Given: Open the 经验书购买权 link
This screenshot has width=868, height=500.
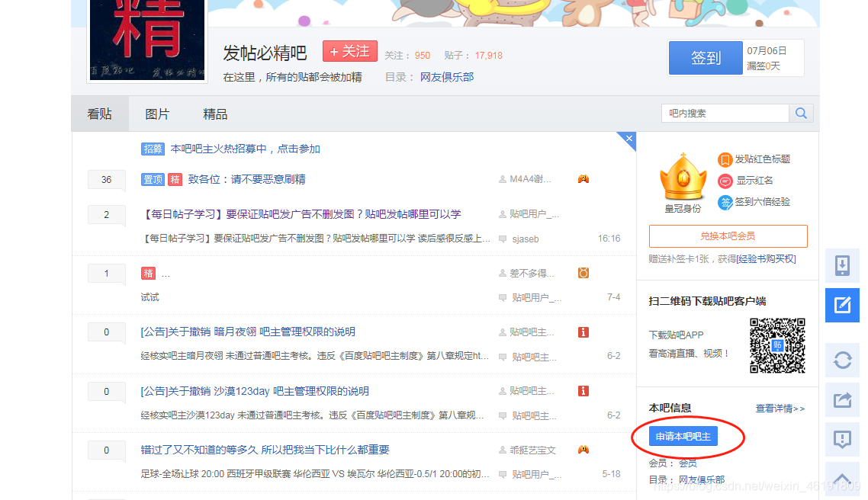Looking at the screenshot, I should coord(766,259).
